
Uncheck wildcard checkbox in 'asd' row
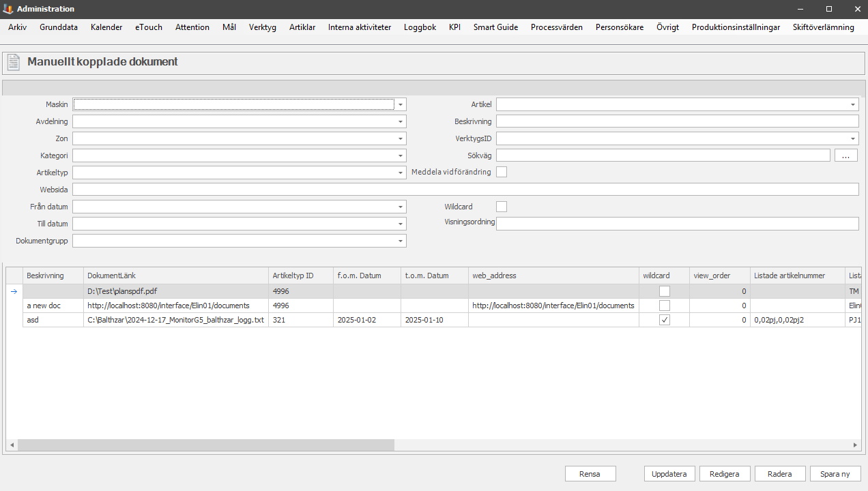click(665, 320)
